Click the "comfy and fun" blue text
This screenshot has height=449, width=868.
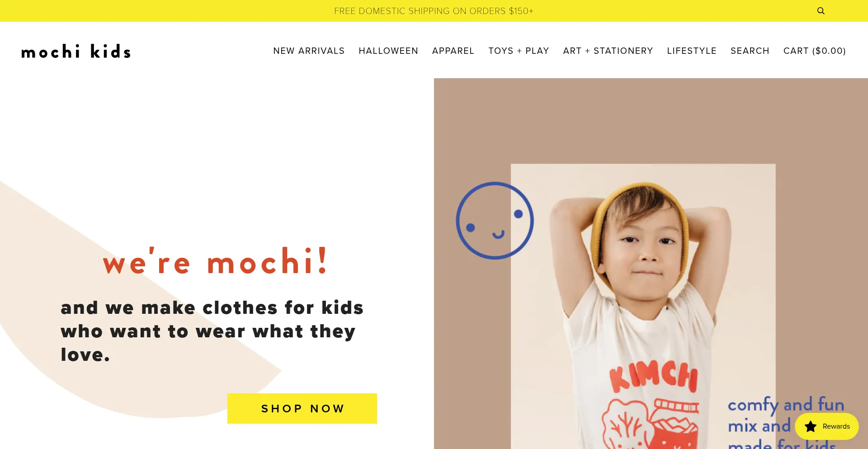click(x=786, y=404)
